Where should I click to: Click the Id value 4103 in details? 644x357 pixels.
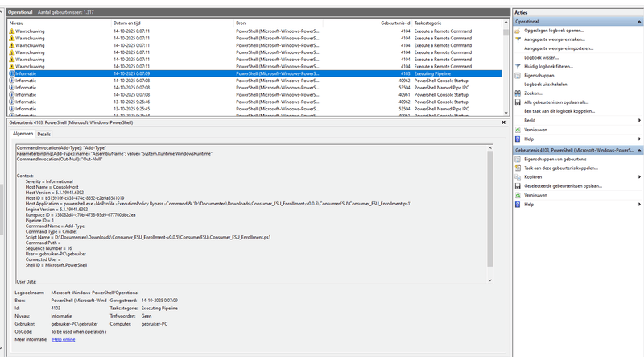click(56, 309)
